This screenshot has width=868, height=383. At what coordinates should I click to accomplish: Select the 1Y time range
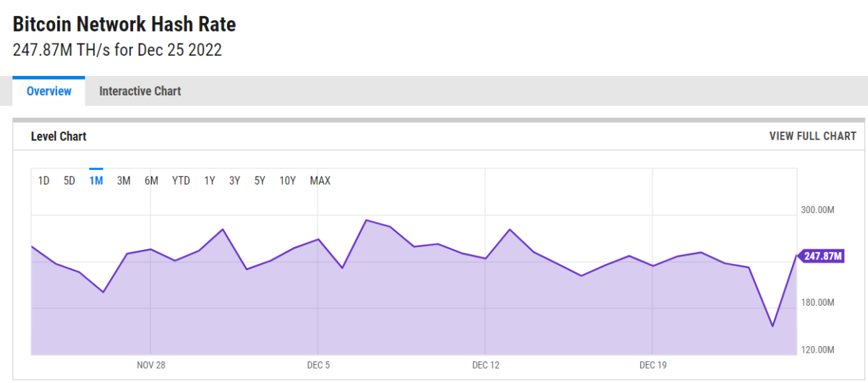tap(209, 181)
